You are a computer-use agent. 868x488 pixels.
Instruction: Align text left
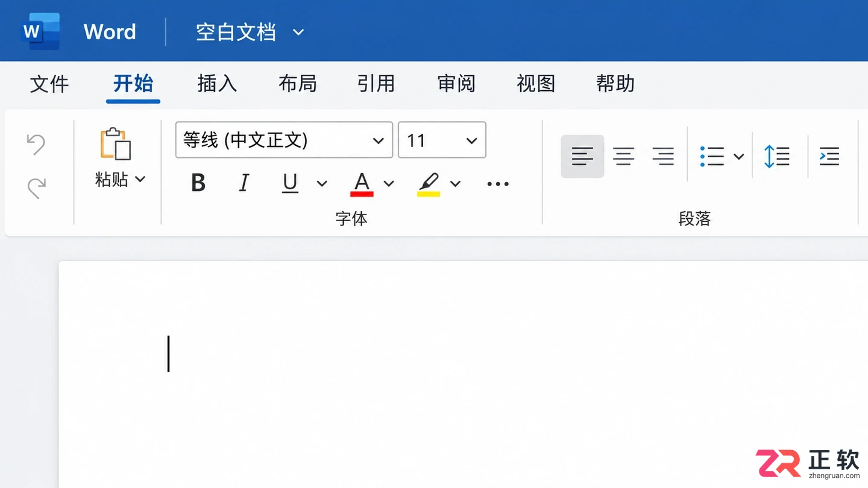pos(582,157)
